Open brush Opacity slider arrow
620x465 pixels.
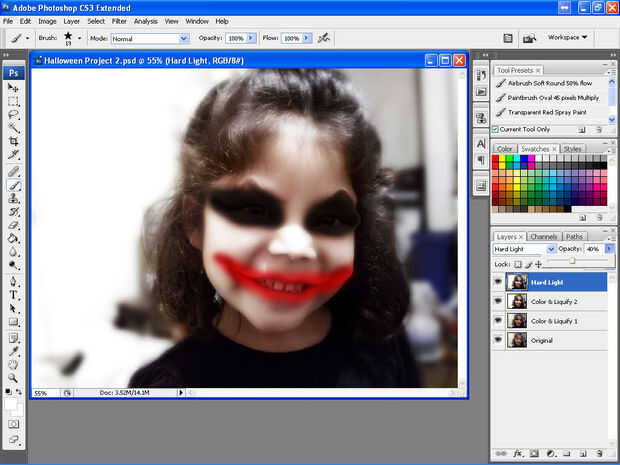click(x=251, y=38)
